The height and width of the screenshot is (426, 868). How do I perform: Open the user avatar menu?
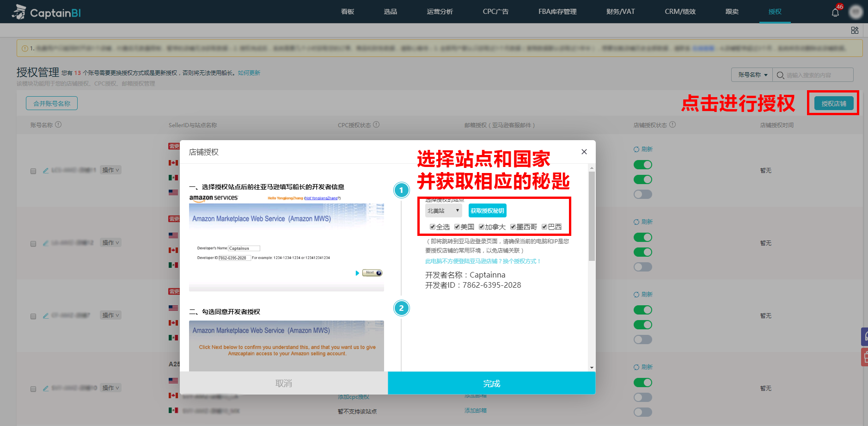coord(856,12)
